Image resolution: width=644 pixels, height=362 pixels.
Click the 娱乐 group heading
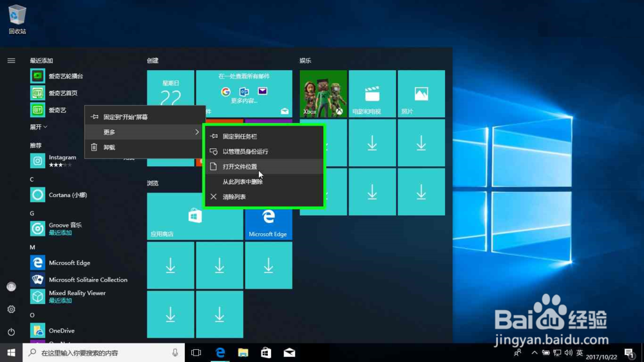point(305,61)
